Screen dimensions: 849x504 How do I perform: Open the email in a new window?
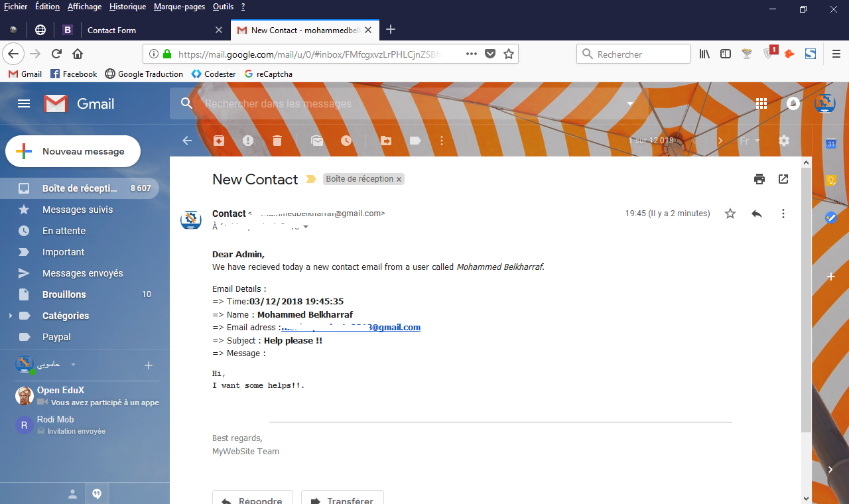[x=783, y=179]
